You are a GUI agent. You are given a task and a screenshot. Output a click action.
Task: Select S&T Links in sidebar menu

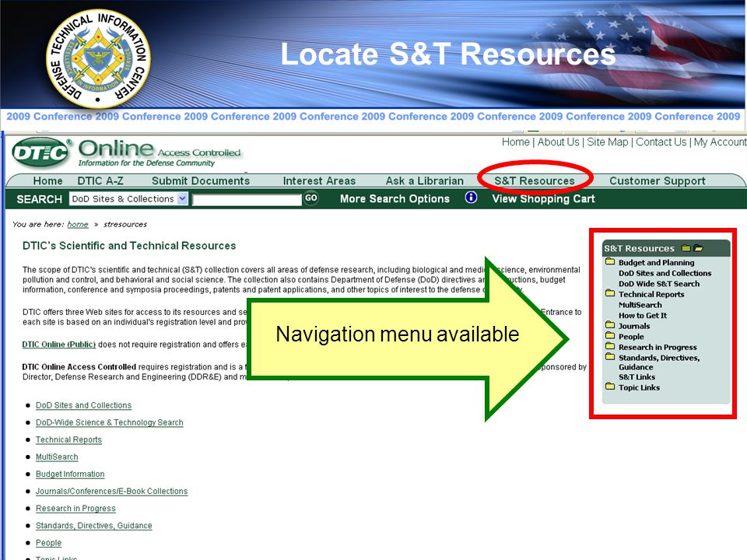click(637, 376)
